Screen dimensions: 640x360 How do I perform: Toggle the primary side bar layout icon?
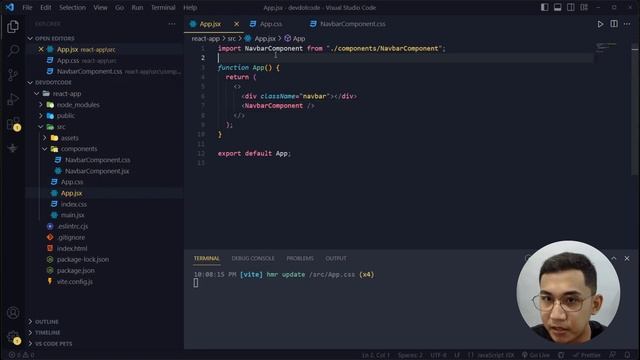pyautogui.click(x=544, y=7)
